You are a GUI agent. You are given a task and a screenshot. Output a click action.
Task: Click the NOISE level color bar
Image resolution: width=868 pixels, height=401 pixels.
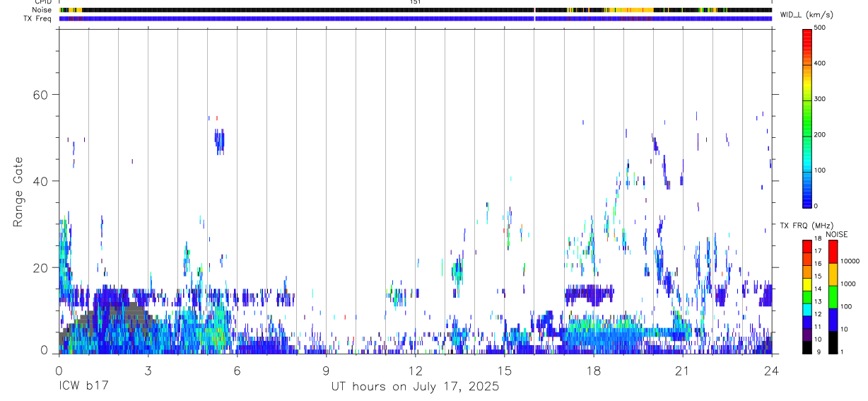point(833,296)
